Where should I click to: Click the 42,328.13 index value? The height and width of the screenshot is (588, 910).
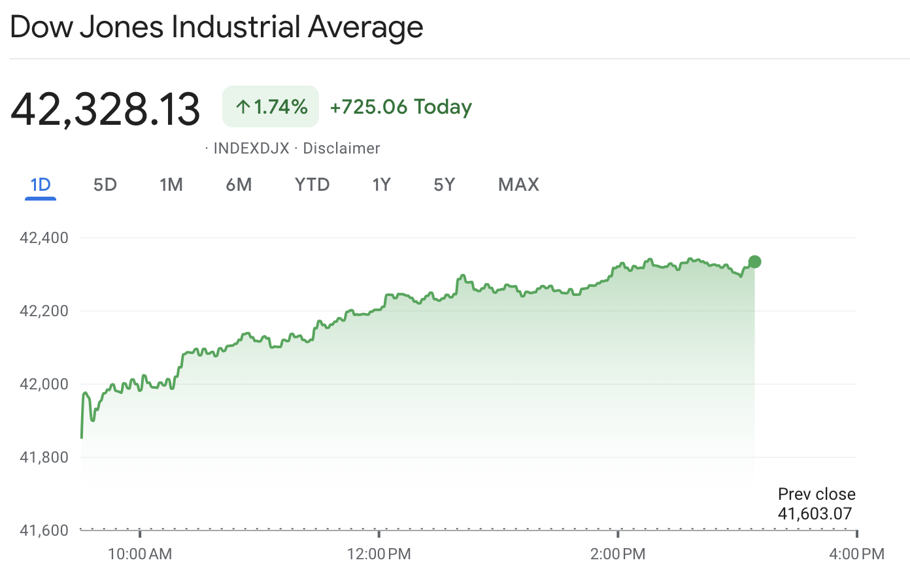pyautogui.click(x=105, y=108)
